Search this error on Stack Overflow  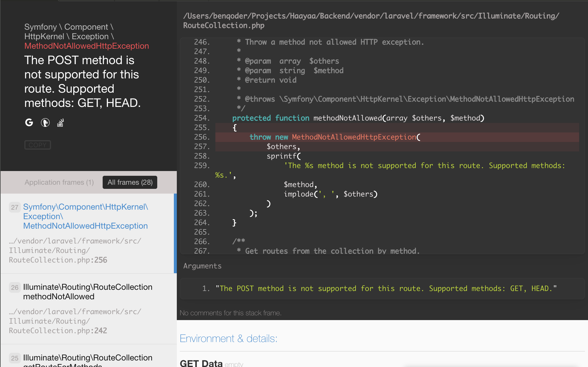point(61,123)
